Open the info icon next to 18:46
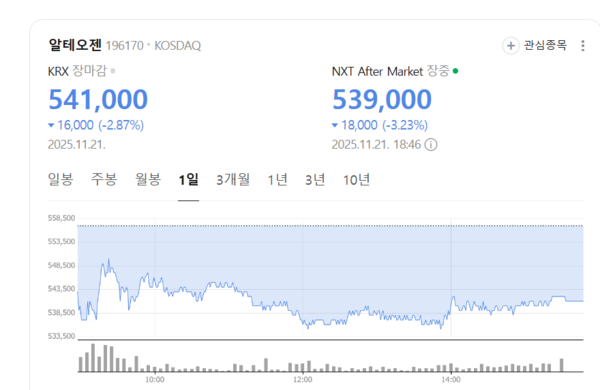This screenshot has height=390, width=600. pyautogui.click(x=431, y=145)
